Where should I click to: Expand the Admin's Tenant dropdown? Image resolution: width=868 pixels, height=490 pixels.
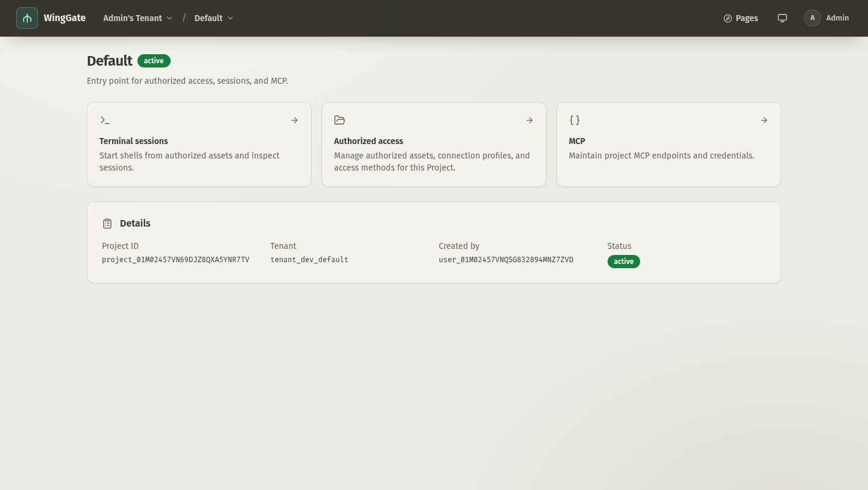[x=137, y=18]
